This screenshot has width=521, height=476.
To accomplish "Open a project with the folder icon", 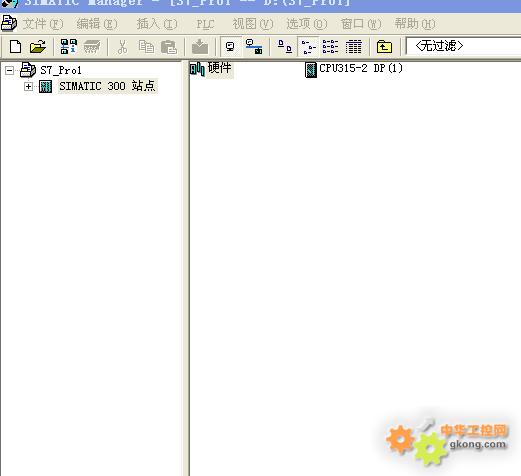I will pyautogui.click(x=37, y=46).
